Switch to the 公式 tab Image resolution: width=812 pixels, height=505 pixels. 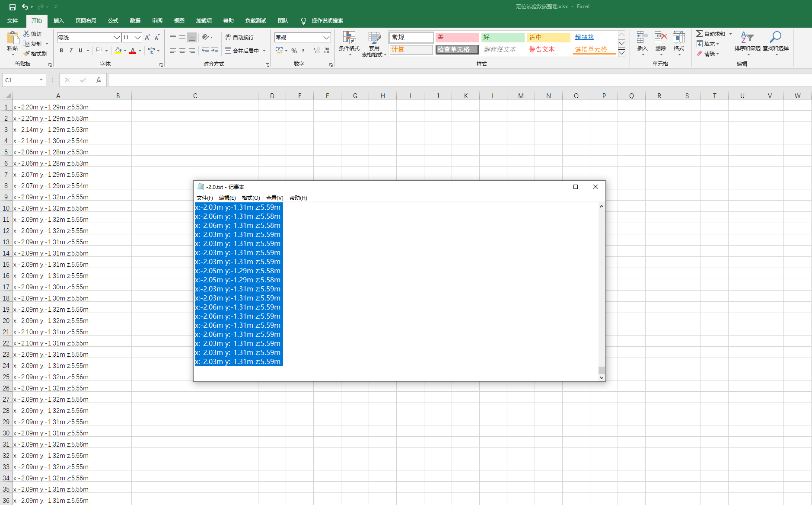pos(113,20)
